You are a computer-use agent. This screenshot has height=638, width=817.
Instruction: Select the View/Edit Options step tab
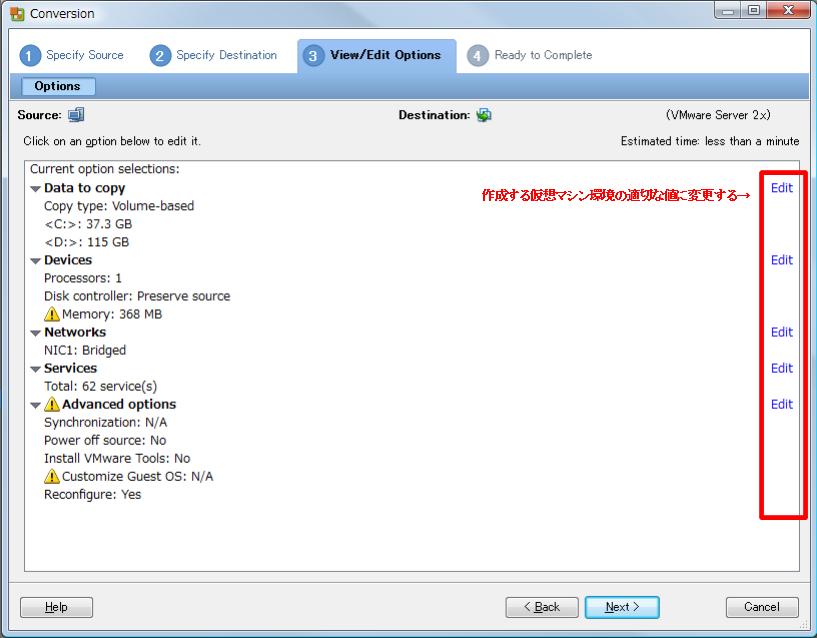coord(377,56)
